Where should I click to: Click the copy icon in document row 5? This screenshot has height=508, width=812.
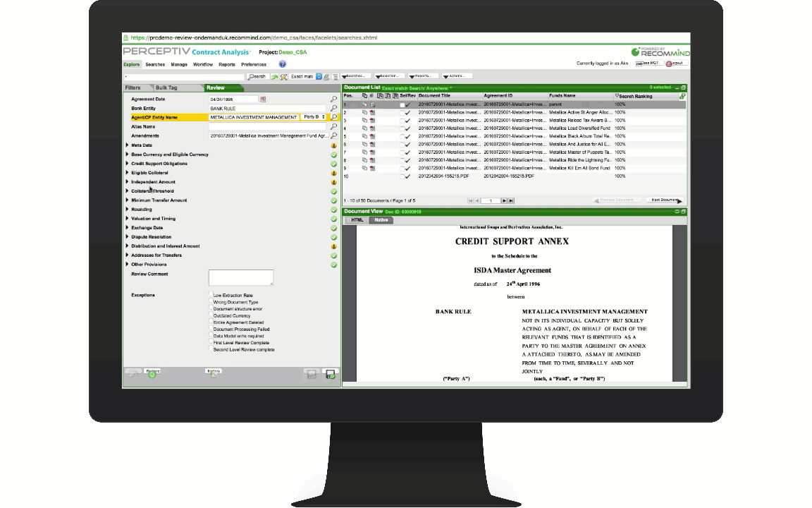pyautogui.click(x=364, y=136)
